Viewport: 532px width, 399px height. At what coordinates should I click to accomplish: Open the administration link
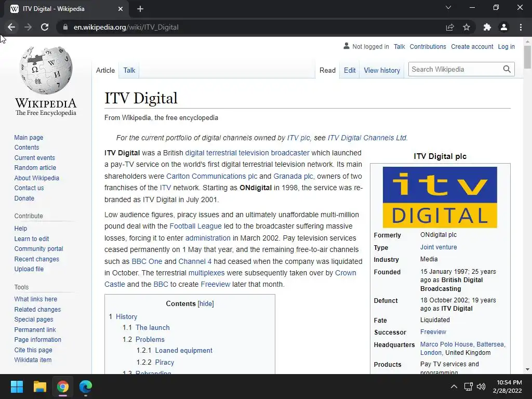click(x=208, y=238)
